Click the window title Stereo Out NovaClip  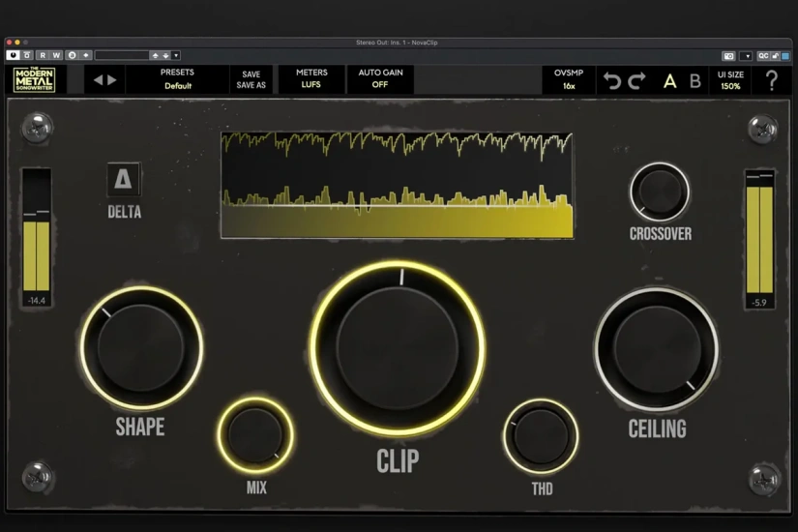click(x=397, y=43)
